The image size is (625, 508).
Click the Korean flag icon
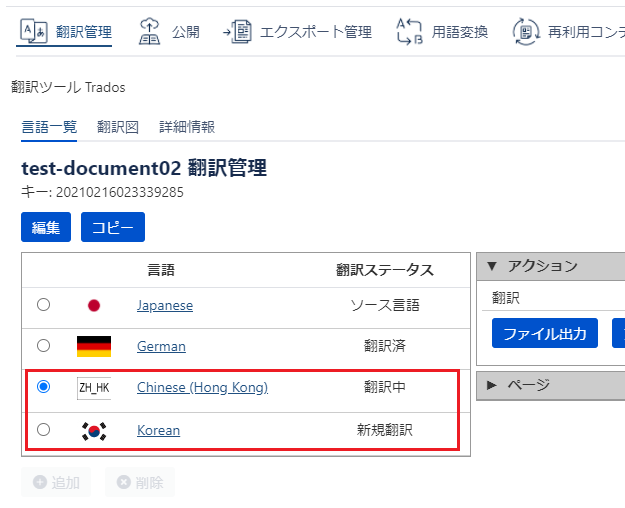[94, 431]
